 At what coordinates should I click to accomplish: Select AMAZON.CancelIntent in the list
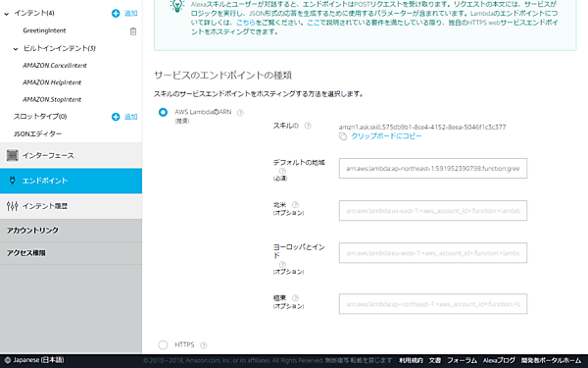(55, 66)
